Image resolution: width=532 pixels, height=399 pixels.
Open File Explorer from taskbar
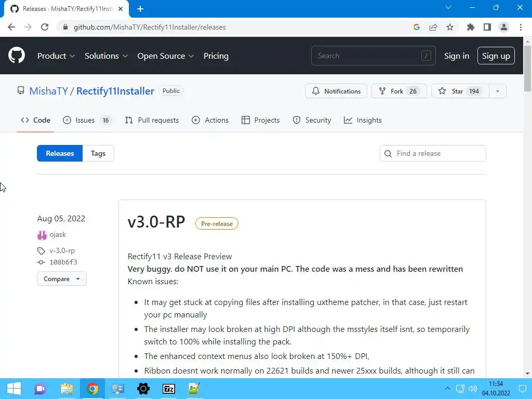tap(67, 389)
